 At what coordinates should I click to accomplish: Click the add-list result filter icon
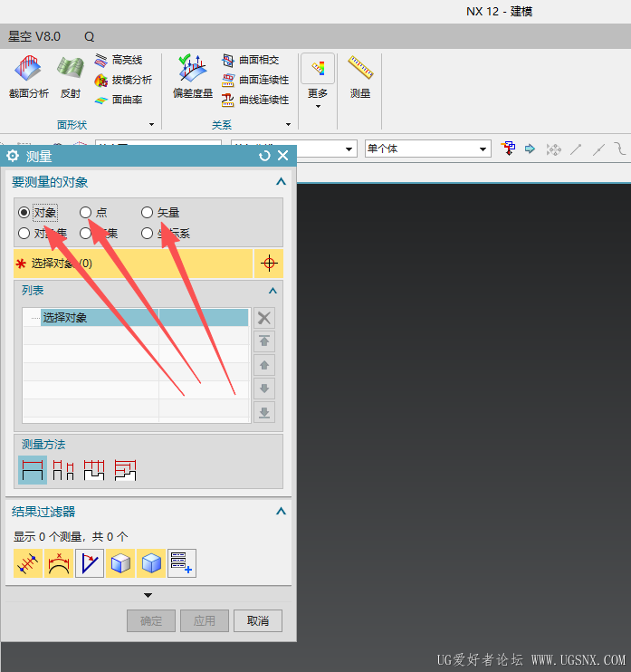(x=182, y=563)
